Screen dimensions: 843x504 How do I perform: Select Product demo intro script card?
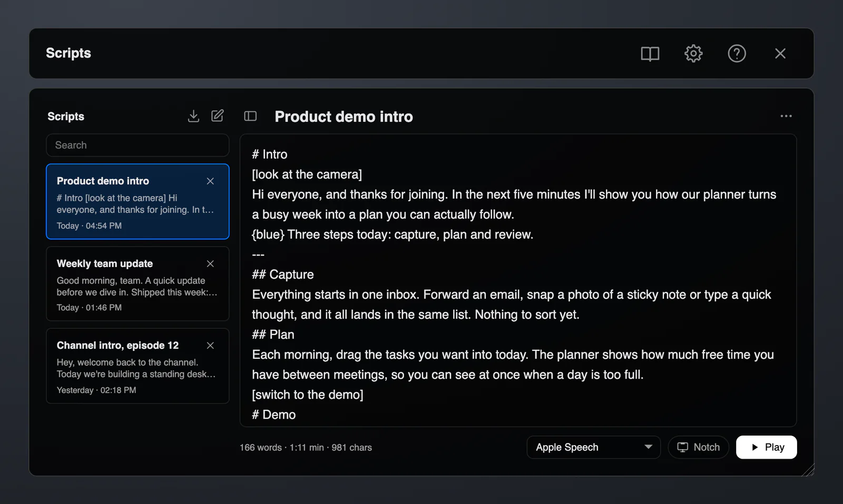tap(138, 201)
